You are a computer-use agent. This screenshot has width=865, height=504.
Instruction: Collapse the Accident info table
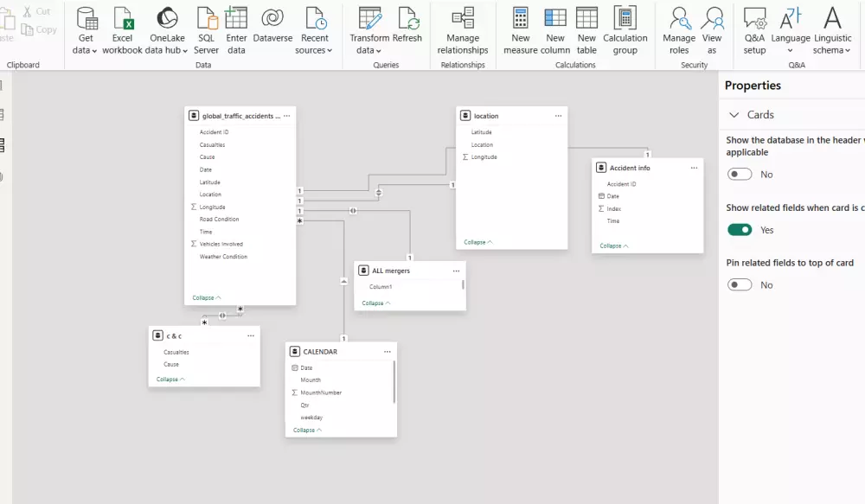[x=613, y=246]
